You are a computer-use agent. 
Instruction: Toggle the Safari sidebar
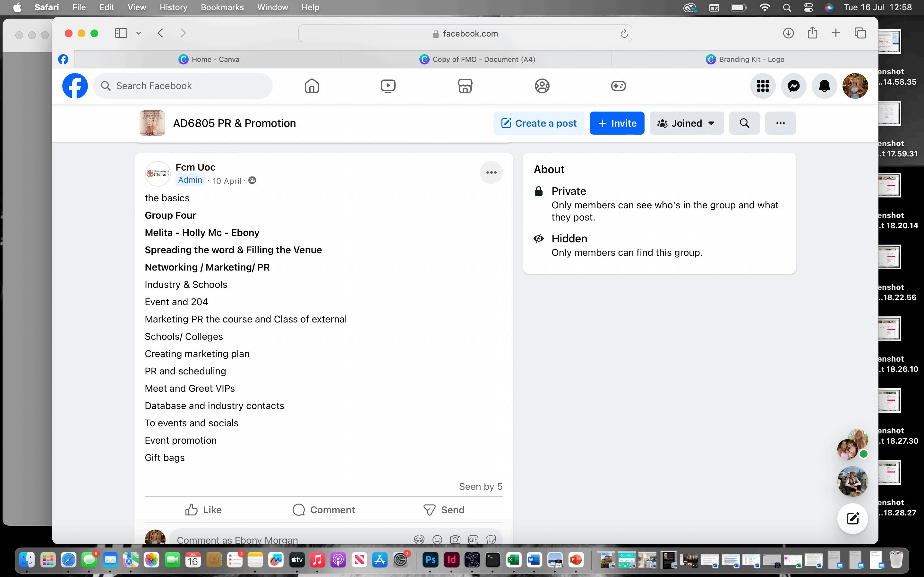tap(121, 33)
